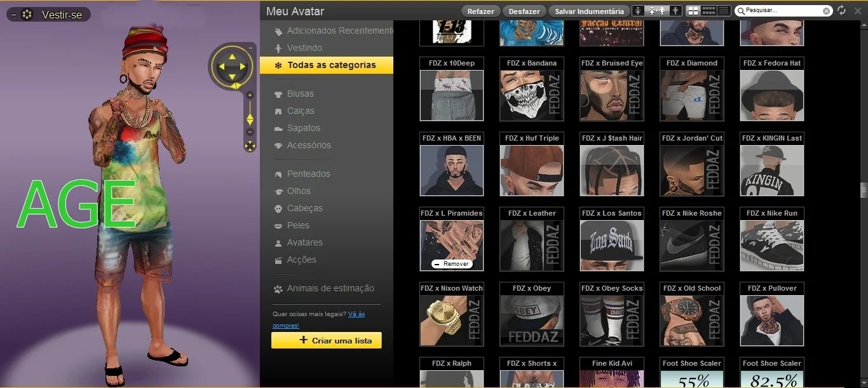Open the Peles category
Screen dimensions: 868x388
pyautogui.click(x=291, y=225)
